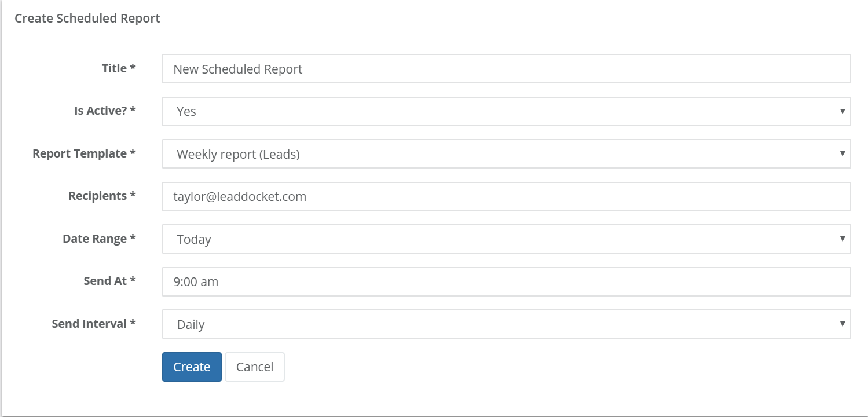
Task: Click the "Send Interval *" label
Action: click(x=94, y=324)
